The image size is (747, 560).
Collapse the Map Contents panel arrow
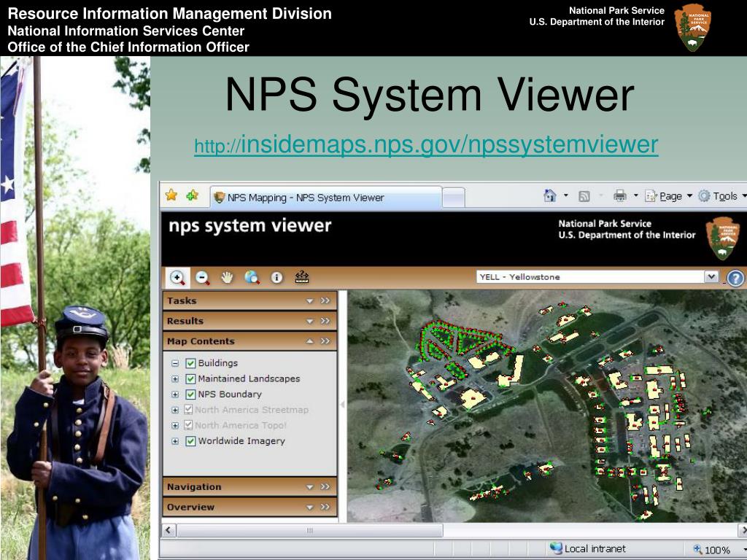click(x=309, y=341)
